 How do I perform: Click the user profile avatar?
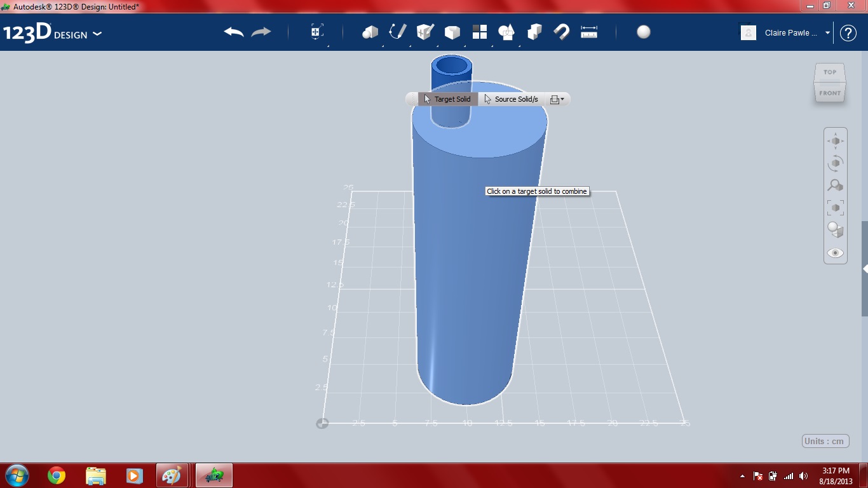click(749, 32)
